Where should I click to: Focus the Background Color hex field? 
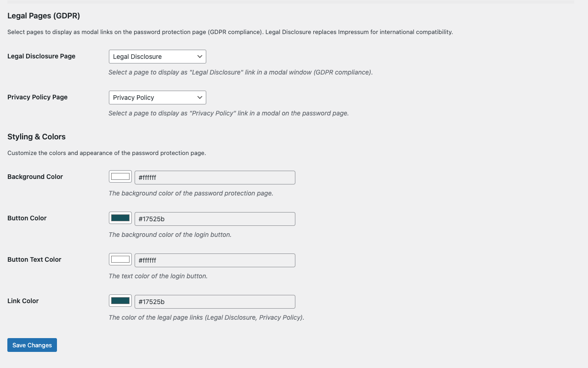(x=215, y=178)
